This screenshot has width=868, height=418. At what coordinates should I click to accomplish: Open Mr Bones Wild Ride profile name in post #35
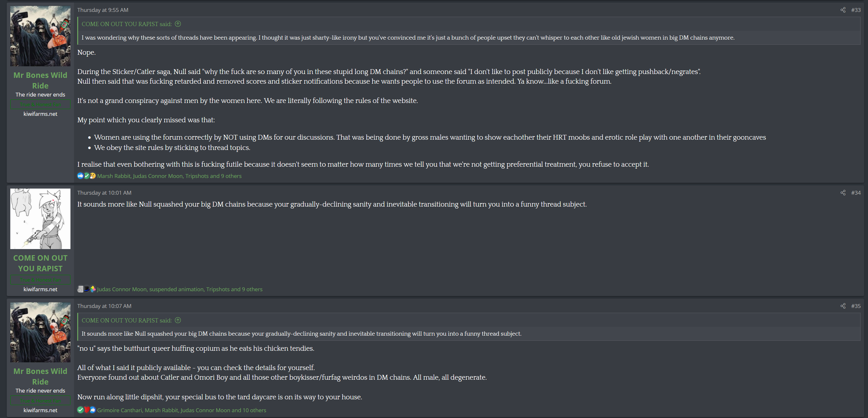[40, 376]
